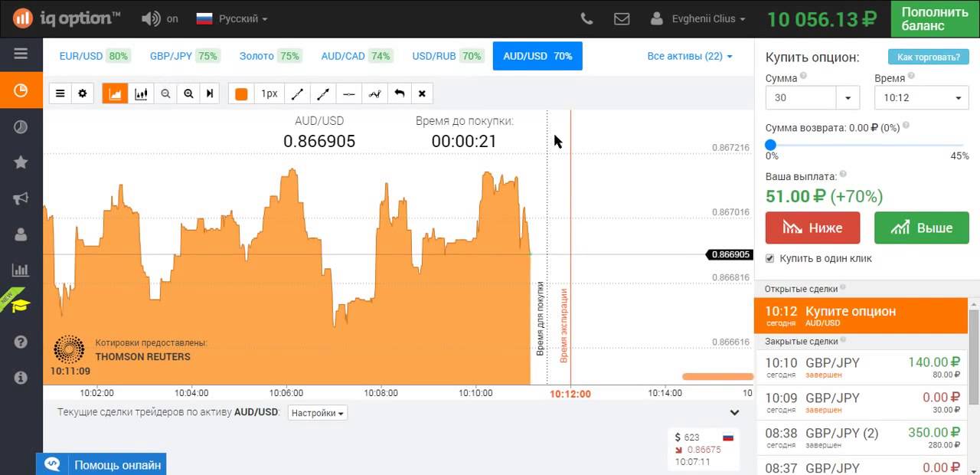Open the question mark help sidebar icon
Viewport: 980px width, 475px height.
[x=21, y=342]
